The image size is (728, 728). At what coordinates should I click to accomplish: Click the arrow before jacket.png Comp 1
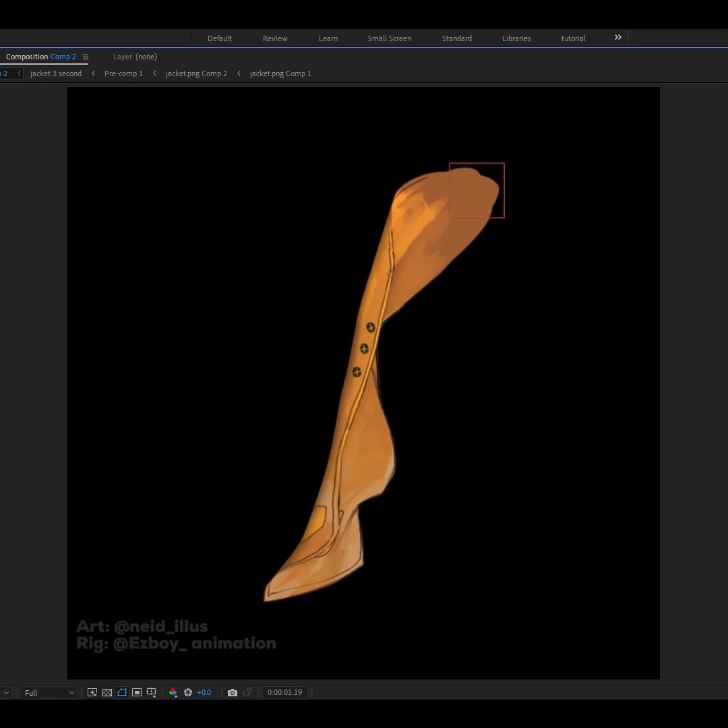coord(239,73)
